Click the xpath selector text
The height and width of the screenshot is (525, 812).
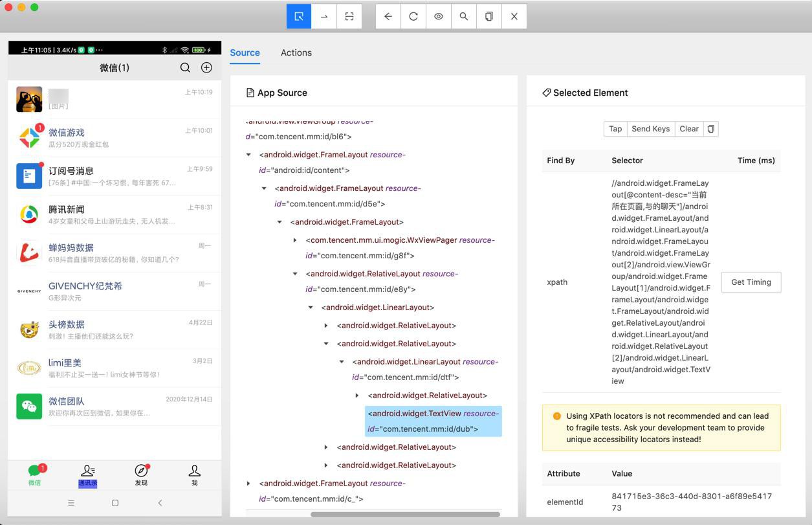coord(661,282)
